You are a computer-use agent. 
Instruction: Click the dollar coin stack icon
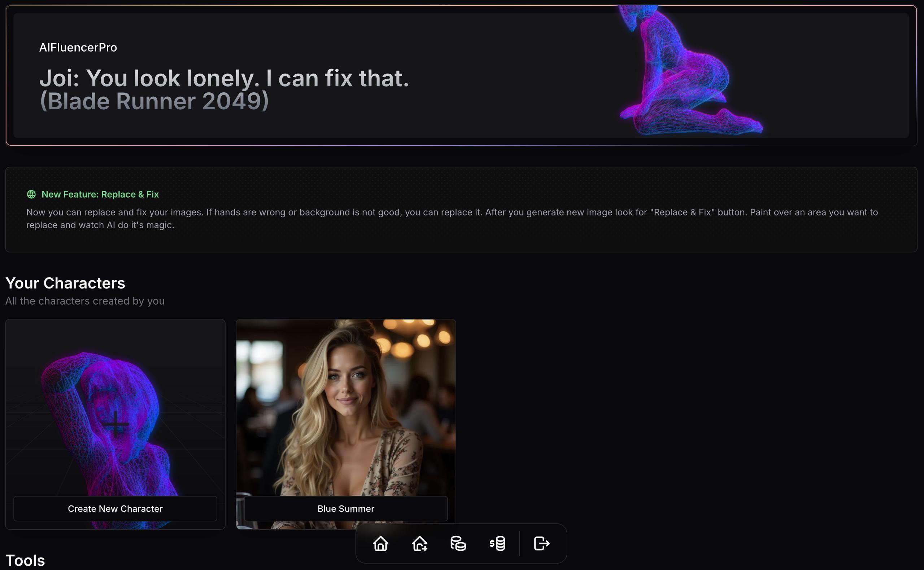(x=497, y=543)
